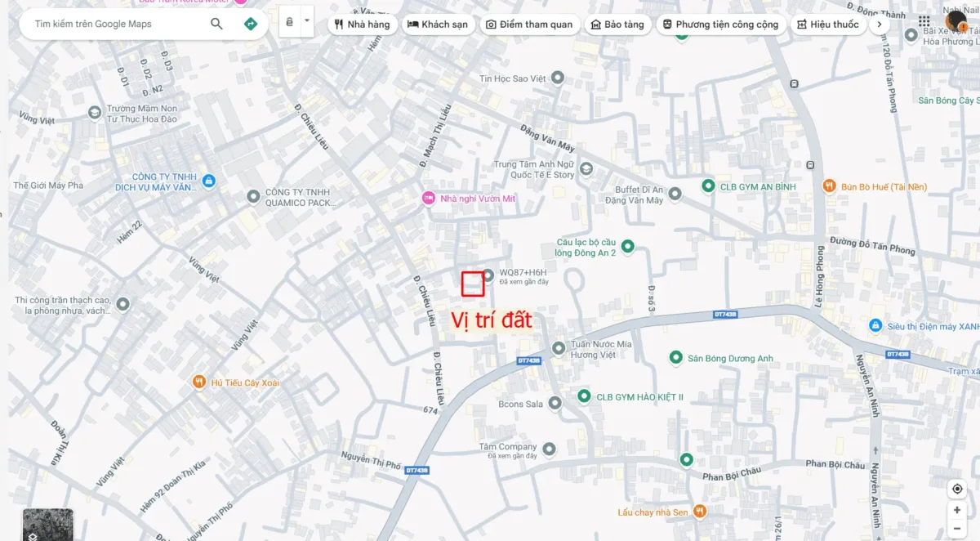Click the bookmark save icon
This screenshot has height=541, width=980.
[289, 21]
